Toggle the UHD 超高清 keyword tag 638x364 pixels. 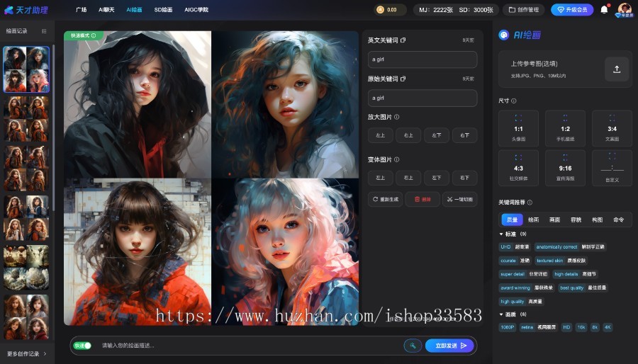point(515,247)
